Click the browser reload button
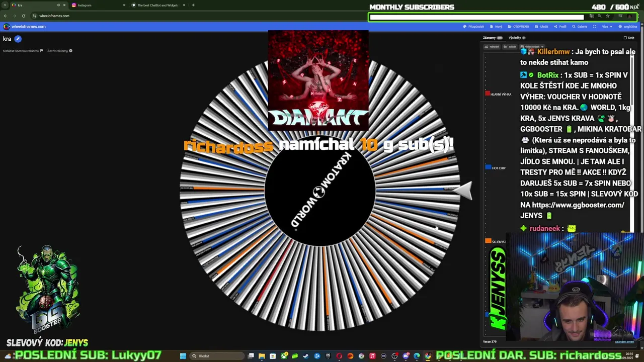Screen dimensions: 644x362 23,16
